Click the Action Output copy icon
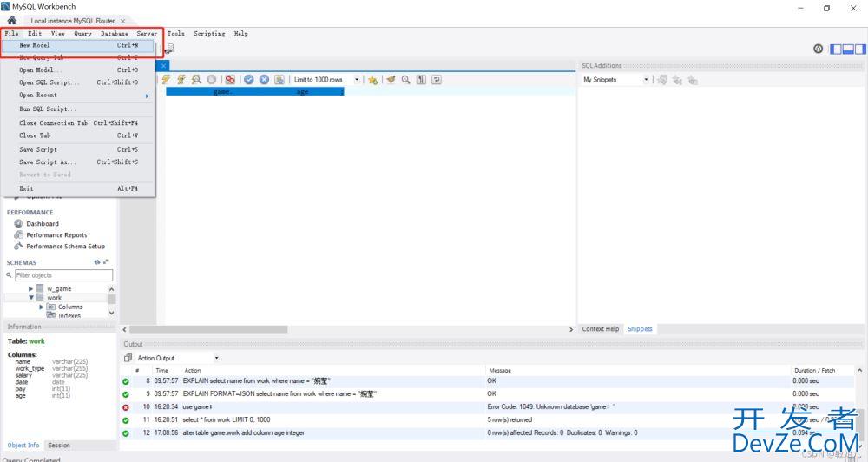This screenshot has height=462, width=868. point(128,358)
